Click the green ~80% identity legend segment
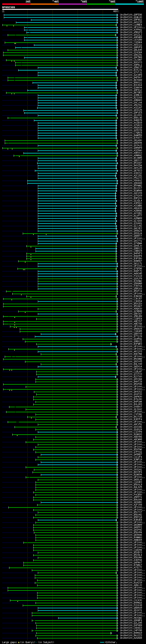This screenshot has height=644, width=146. click(101, 4)
